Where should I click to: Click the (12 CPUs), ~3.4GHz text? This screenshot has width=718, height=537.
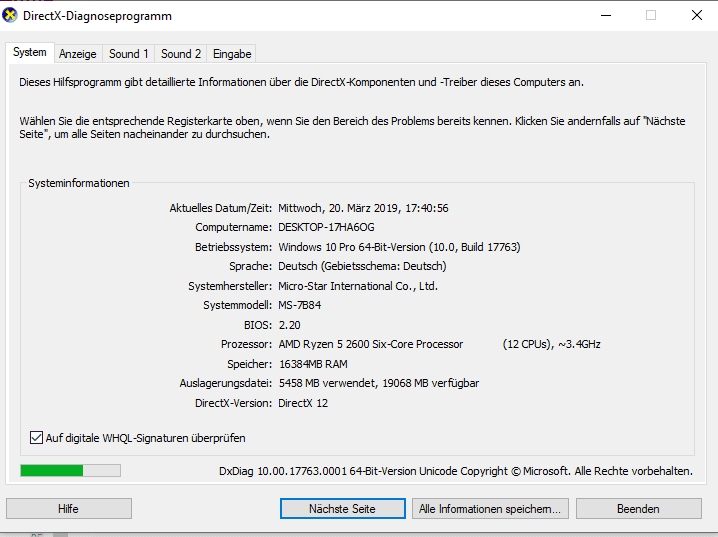[x=551, y=344]
